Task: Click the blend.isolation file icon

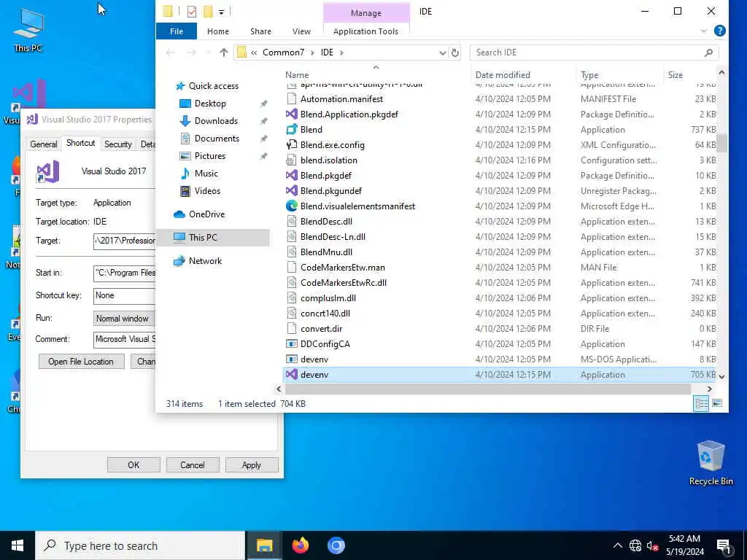Action: [x=292, y=160]
